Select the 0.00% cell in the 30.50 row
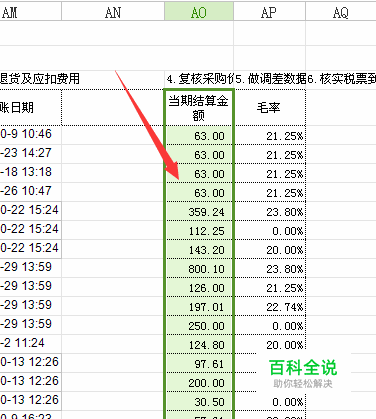Screen dimensions: 376x419 pyautogui.click(x=270, y=402)
